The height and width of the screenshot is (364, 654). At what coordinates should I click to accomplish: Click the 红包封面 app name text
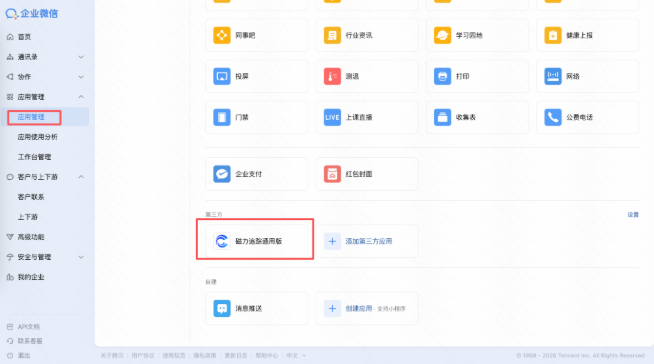359,174
